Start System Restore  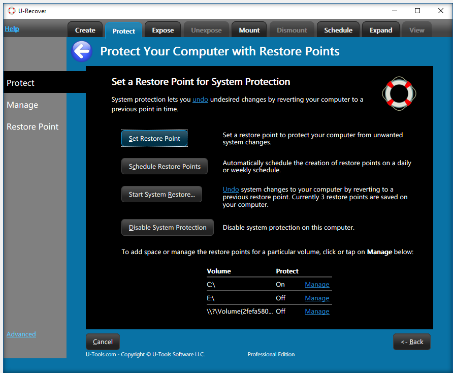point(162,194)
